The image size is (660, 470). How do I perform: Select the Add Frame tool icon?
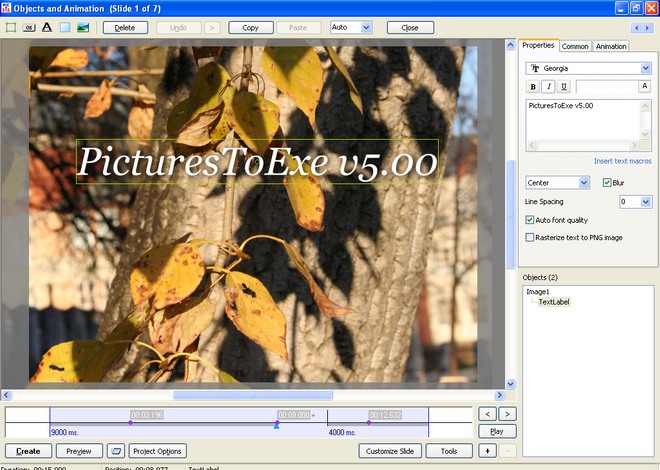point(11,28)
